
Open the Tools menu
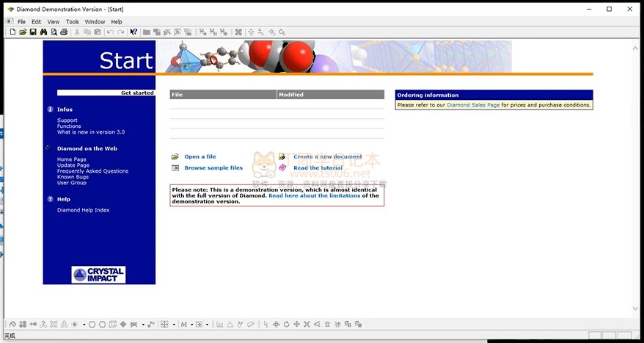click(x=73, y=22)
